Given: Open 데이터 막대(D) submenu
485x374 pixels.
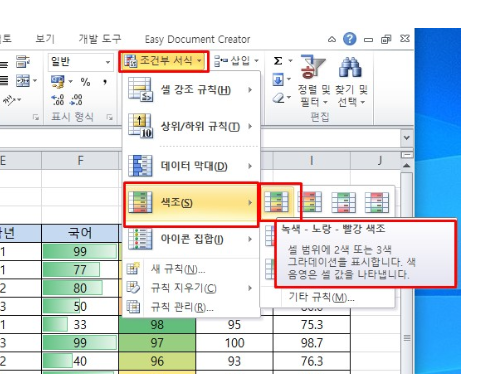Looking at the screenshot, I should coord(191,166).
